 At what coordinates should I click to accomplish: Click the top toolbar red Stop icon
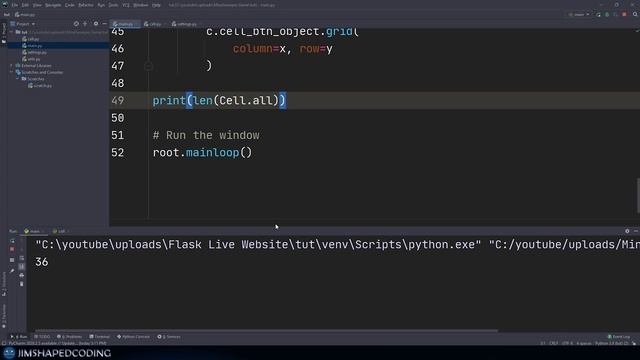click(x=624, y=15)
